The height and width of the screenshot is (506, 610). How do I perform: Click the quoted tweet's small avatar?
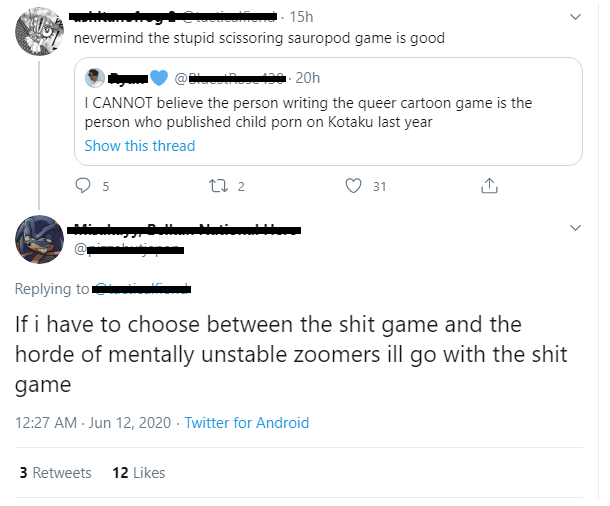click(95, 78)
